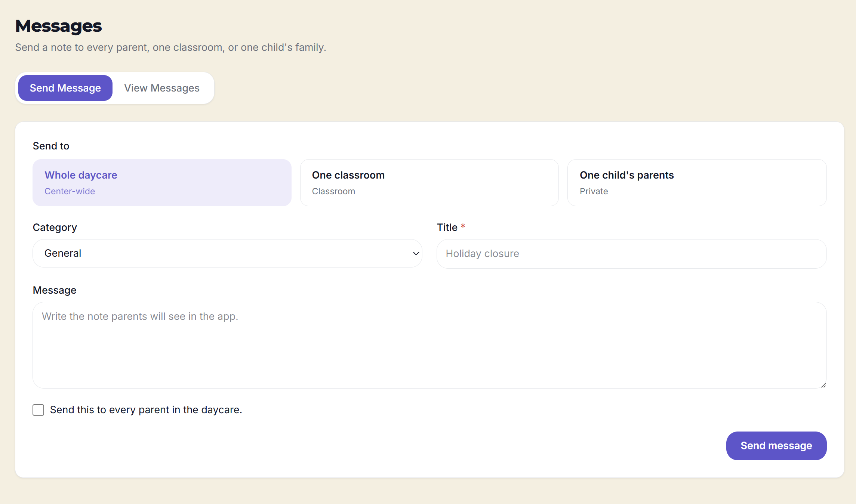Click the Message textarea resize handle

point(823,385)
